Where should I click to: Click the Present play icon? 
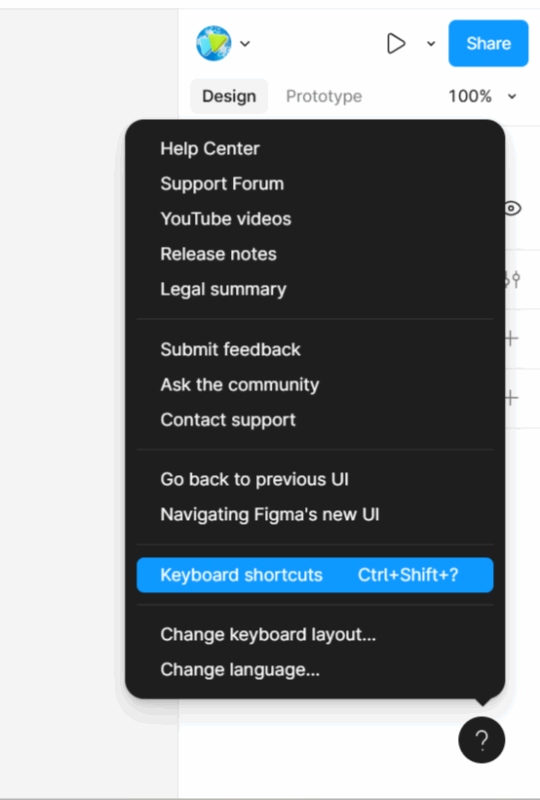click(396, 43)
